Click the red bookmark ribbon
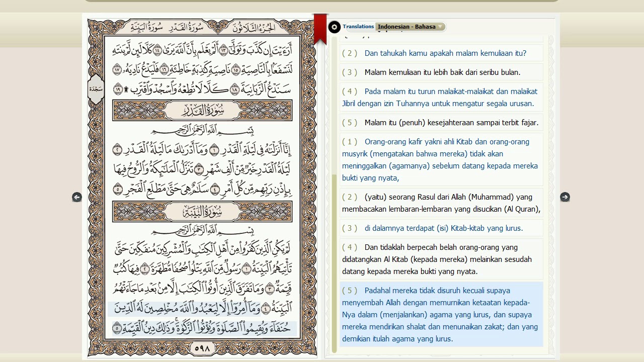This screenshot has width=644, height=362. (x=320, y=29)
